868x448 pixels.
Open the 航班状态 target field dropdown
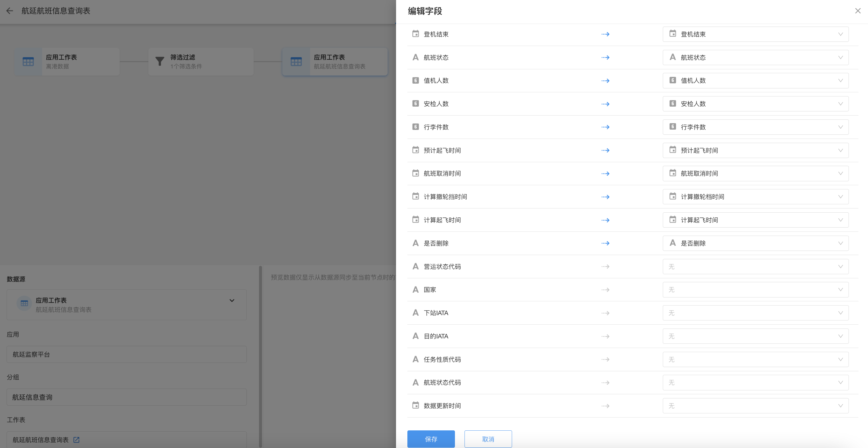[x=755, y=57]
